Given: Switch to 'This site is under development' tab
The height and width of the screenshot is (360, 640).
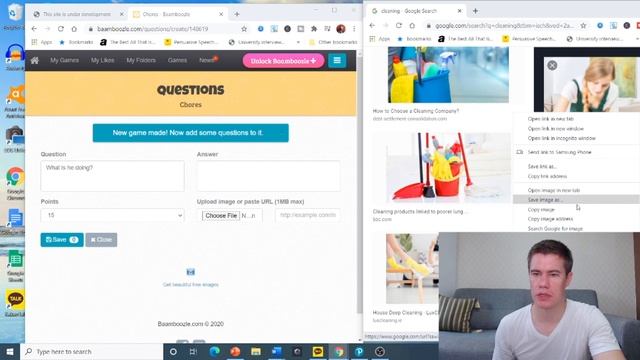Looking at the screenshot, I should pos(78,14).
